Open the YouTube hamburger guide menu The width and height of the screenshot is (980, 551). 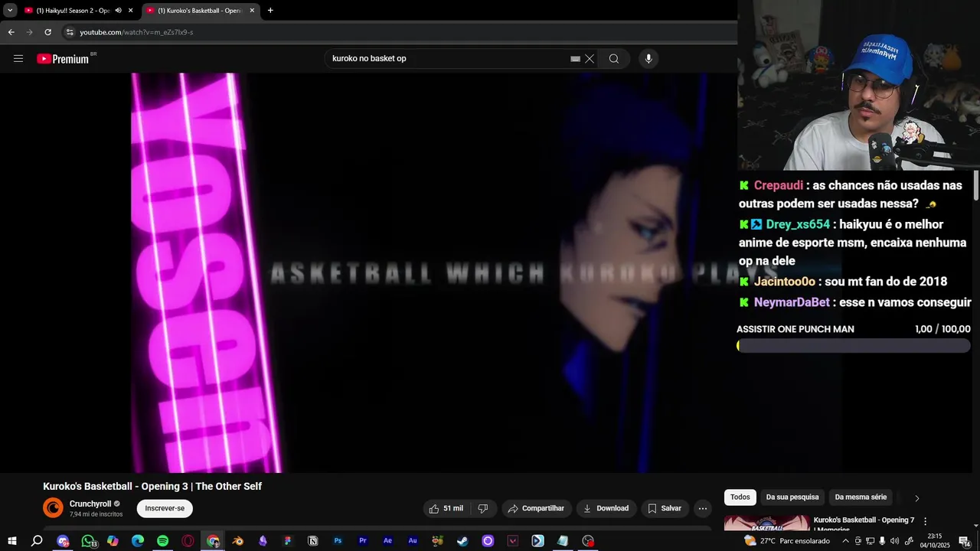18,59
